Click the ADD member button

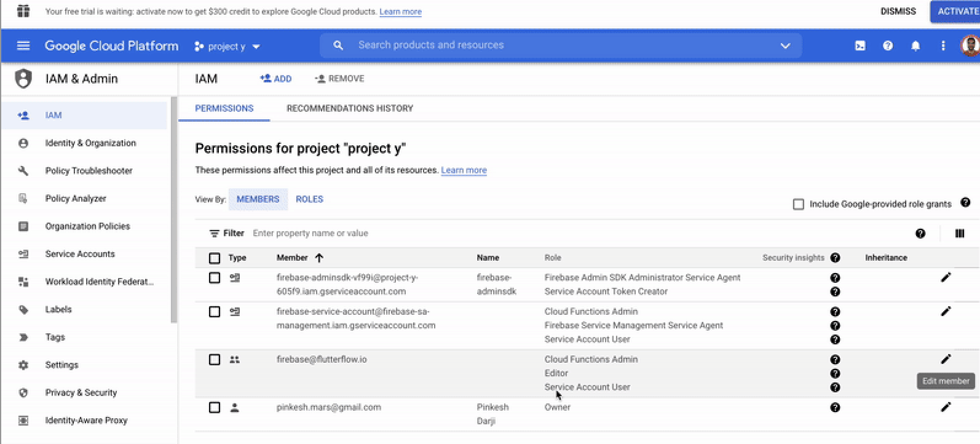(276, 79)
